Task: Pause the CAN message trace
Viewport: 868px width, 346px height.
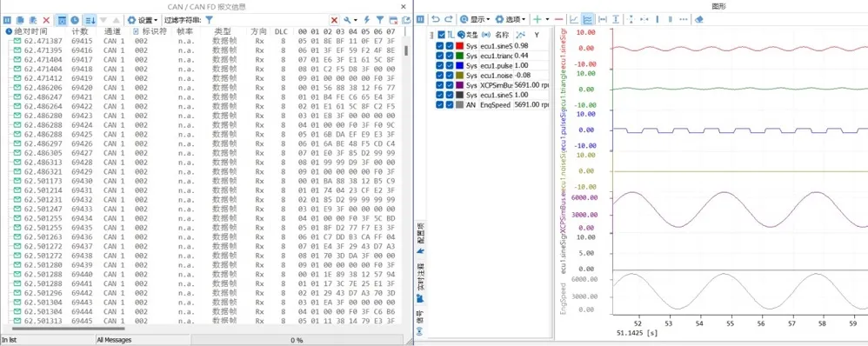Action: tap(7, 20)
